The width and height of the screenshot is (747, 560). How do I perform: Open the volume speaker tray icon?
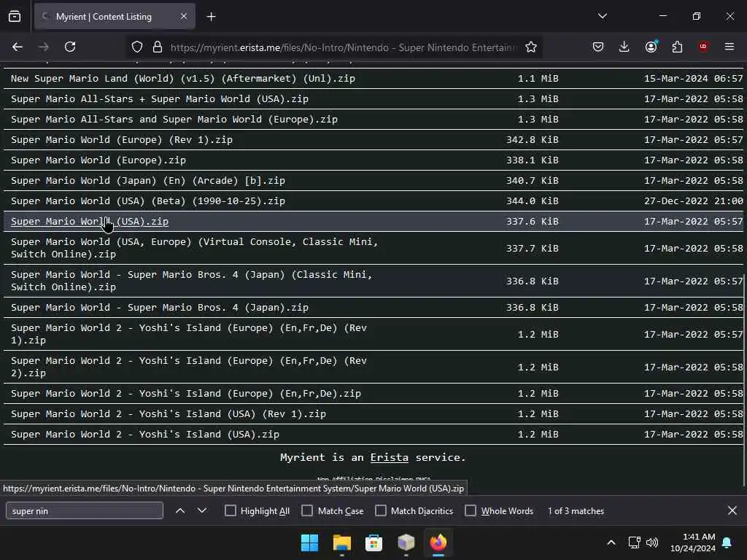(652, 542)
